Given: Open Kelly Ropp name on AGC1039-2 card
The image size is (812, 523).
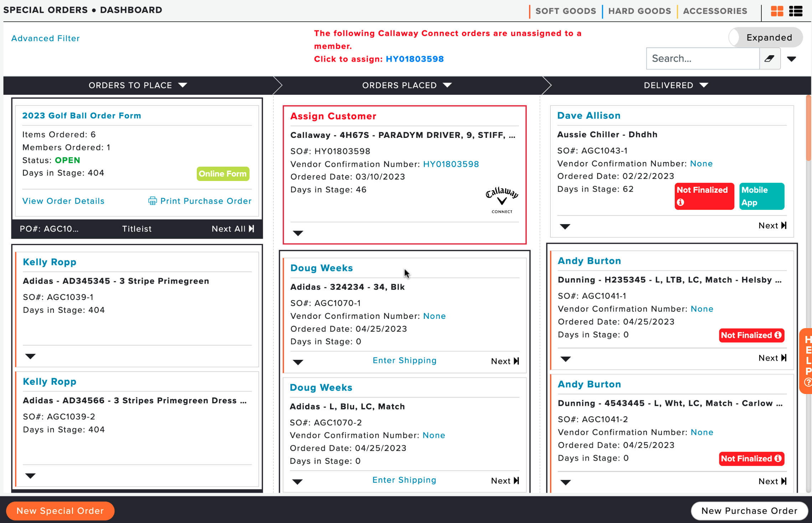Looking at the screenshot, I should (50, 382).
